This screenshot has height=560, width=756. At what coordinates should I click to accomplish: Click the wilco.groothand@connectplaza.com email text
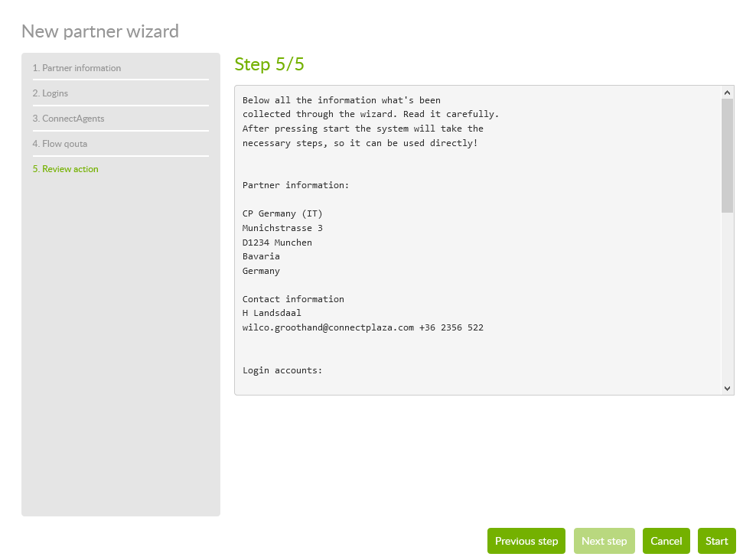[x=328, y=327]
